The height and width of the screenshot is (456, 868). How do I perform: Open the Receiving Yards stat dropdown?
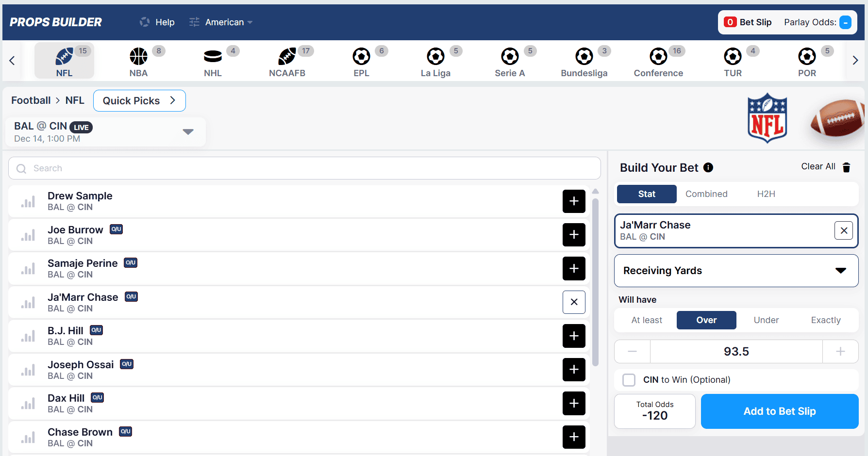[x=736, y=271]
